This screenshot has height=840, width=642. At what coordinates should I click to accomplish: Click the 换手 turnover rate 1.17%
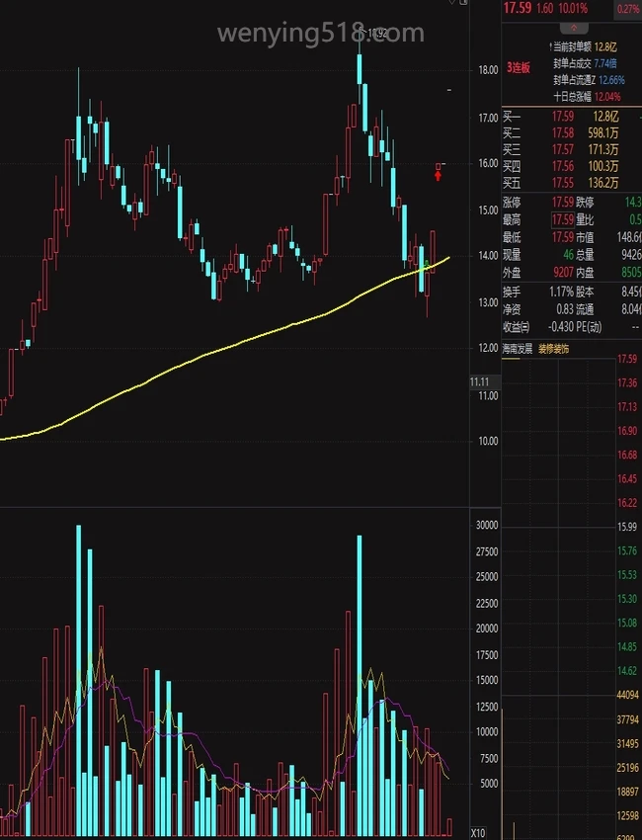pyautogui.click(x=563, y=292)
